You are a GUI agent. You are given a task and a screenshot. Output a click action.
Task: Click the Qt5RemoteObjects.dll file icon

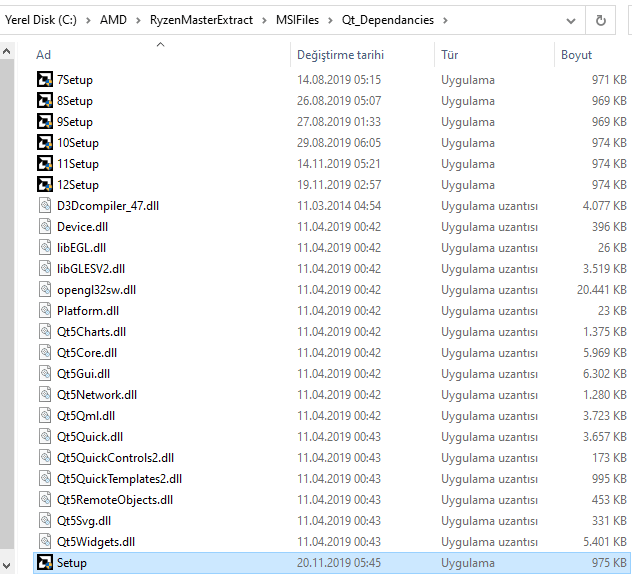pos(45,499)
